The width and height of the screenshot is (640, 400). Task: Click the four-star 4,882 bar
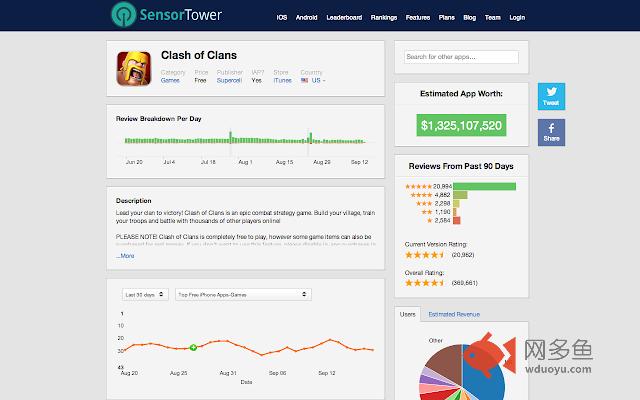coord(460,195)
